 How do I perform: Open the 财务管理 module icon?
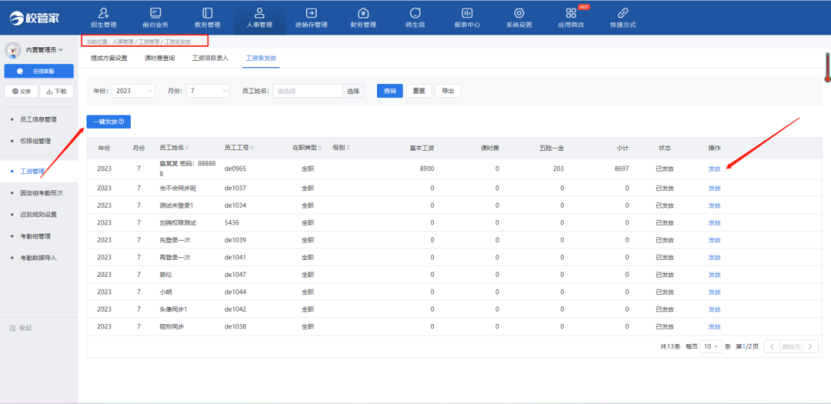point(362,15)
